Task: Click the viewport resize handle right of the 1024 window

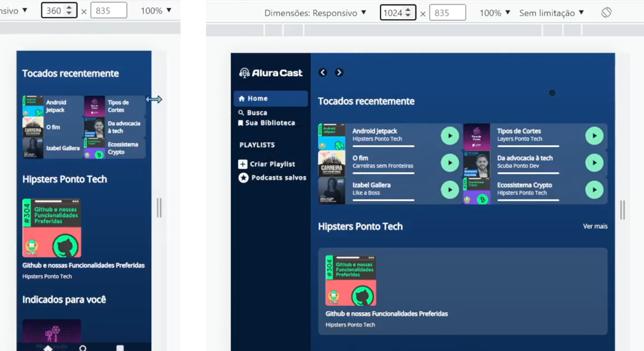Action: pyautogui.click(x=623, y=210)
